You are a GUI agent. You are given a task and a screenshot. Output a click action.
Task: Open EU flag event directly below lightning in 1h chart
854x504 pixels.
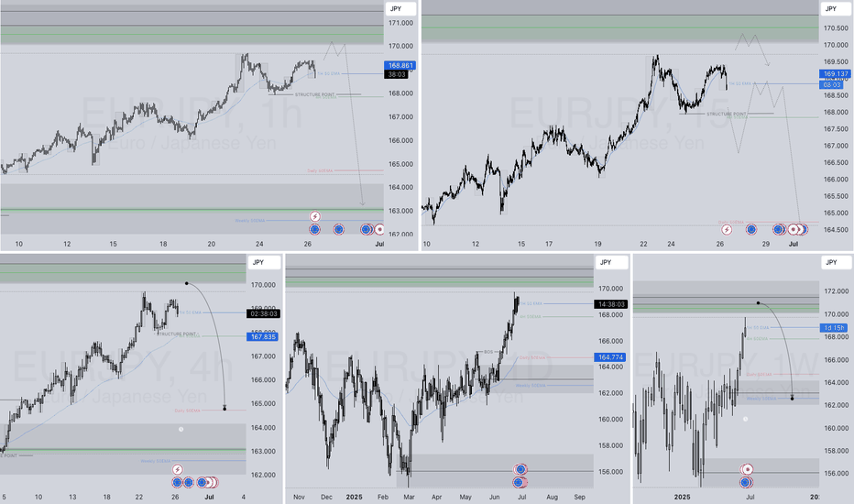pyautogui.click(x=315, y=229)
